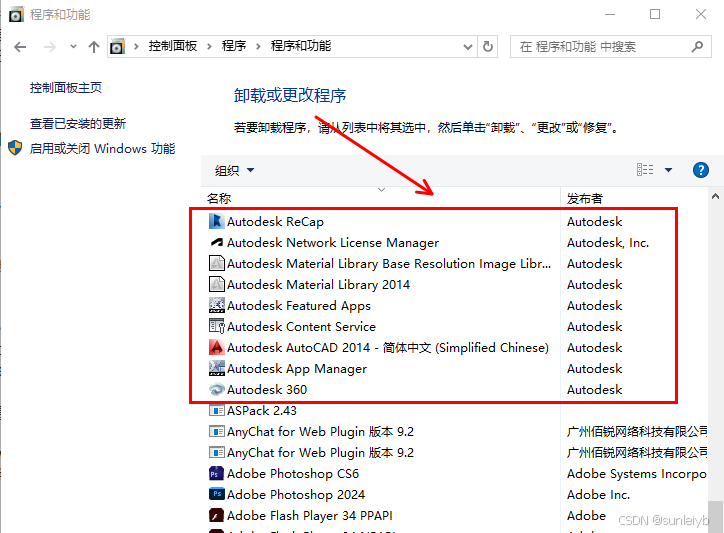Click the control panel icon in address bar
The width and height of the screenshot is (724, 533).
[x=117, y=47]
